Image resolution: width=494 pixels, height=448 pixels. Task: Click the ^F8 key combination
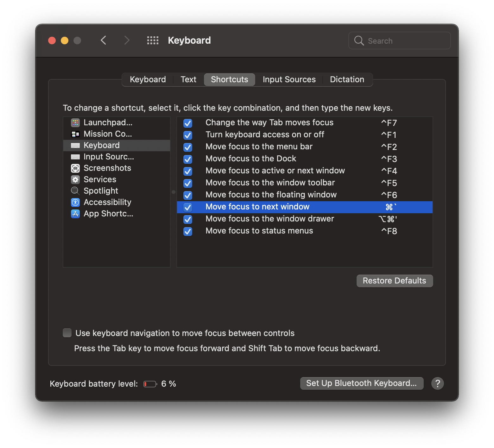[389, 231]
